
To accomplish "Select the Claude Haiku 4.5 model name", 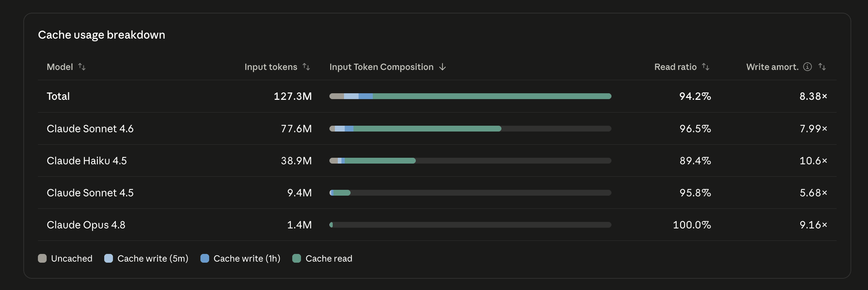I will pyautogui.click(x=87, y=161).
